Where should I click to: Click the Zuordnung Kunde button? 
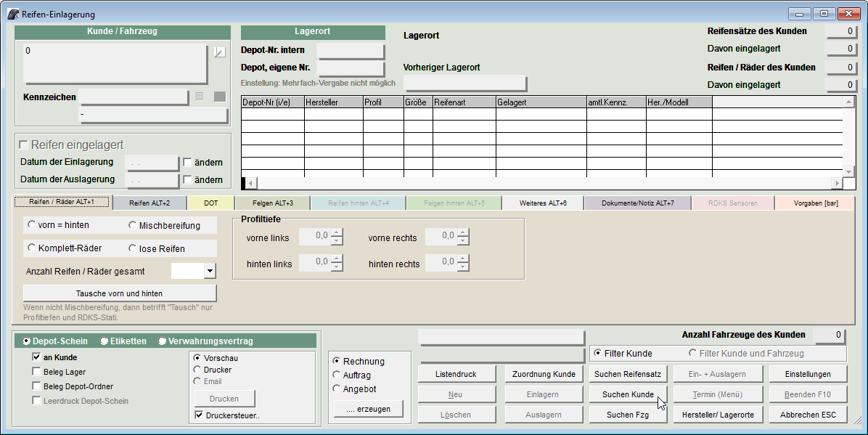544,374
